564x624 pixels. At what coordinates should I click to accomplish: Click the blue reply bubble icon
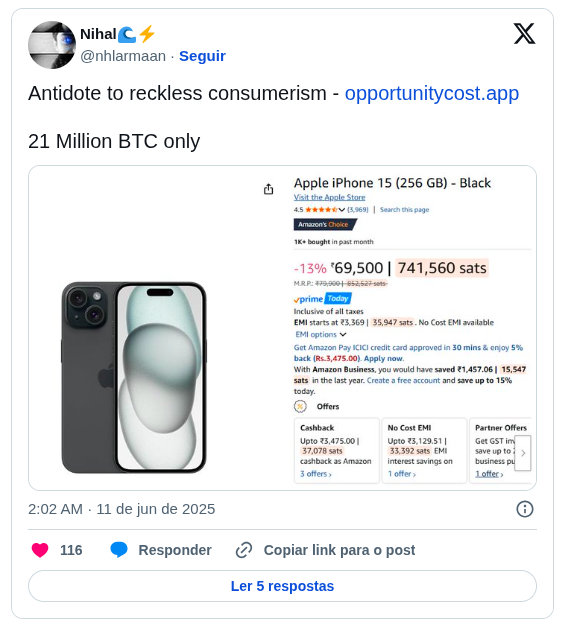click(x=119, y=550)
